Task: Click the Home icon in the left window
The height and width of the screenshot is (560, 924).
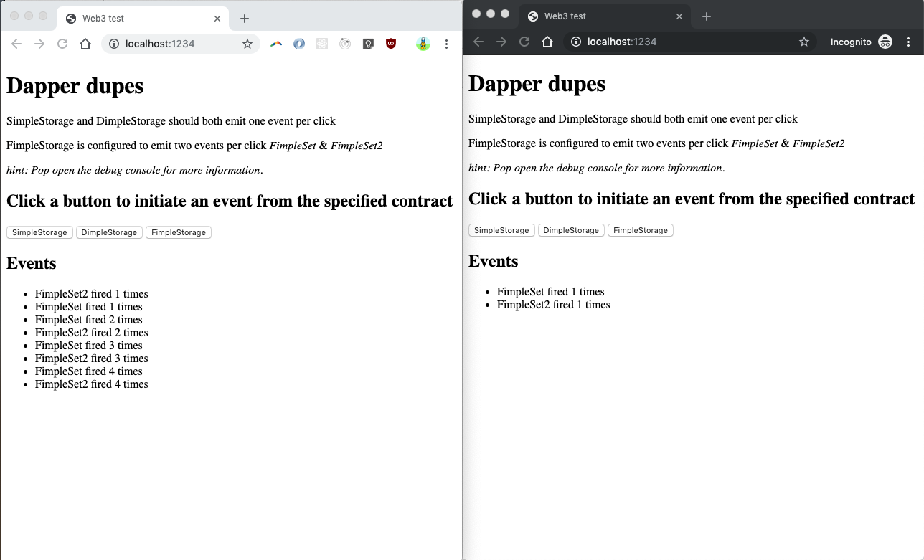Action: click(85, 44)
